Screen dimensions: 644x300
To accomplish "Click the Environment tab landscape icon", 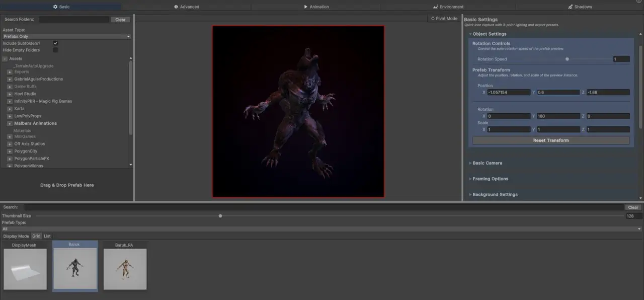I will click(x=435, y=7).
